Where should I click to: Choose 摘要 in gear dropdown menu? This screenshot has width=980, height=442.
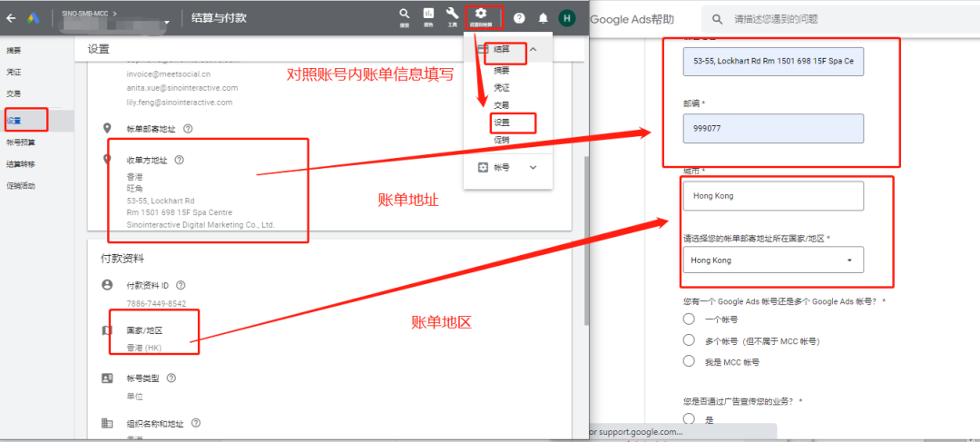click(x=501, y=70)
